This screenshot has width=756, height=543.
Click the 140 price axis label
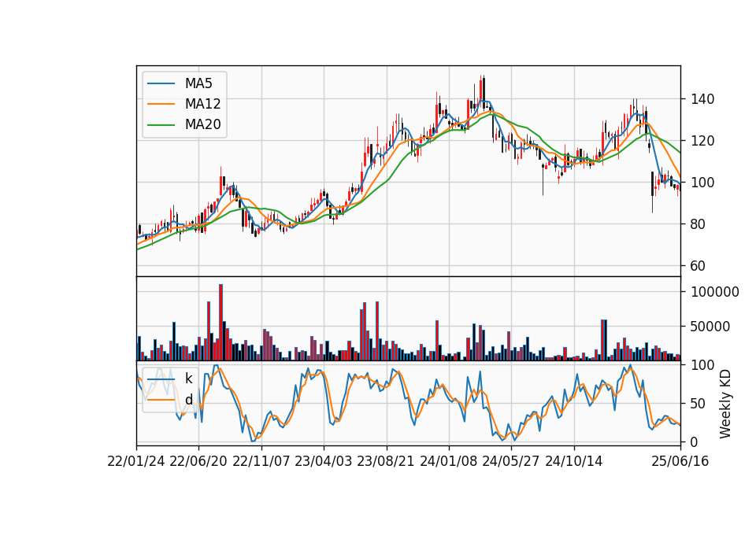(x=702, y=99)
